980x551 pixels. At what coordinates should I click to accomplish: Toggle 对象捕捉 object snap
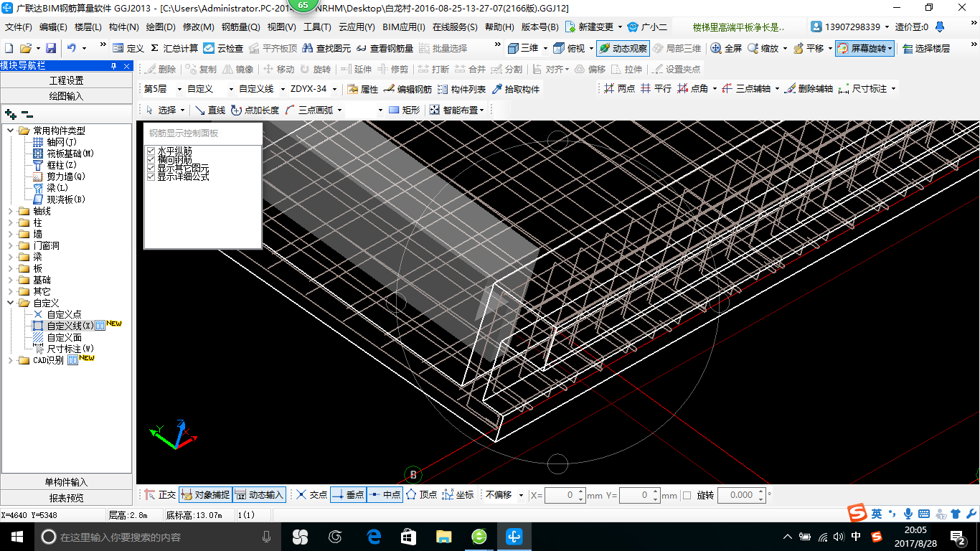tap(205, 494)
